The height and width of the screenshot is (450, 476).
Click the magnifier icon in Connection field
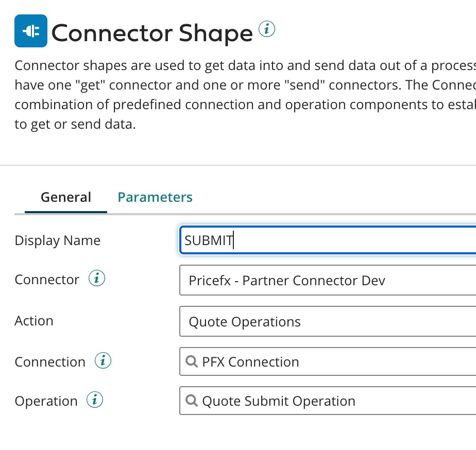point(191,361)
